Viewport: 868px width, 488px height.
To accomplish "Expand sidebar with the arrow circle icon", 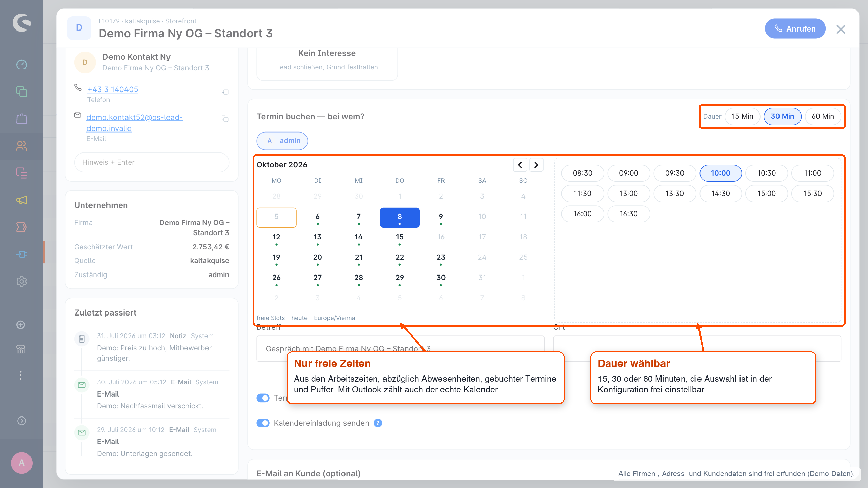I will 22,421.
